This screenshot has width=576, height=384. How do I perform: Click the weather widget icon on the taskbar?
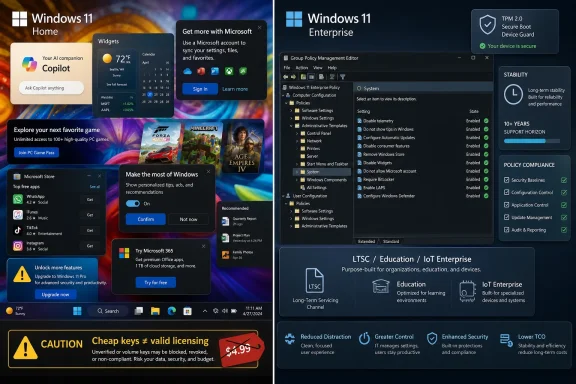(9, 311)
